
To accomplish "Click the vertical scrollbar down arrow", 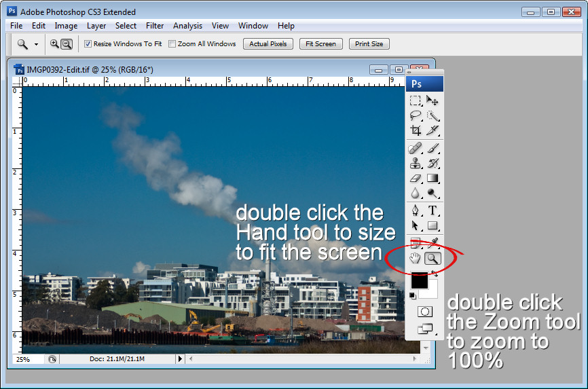I will (x=426, y=348).
